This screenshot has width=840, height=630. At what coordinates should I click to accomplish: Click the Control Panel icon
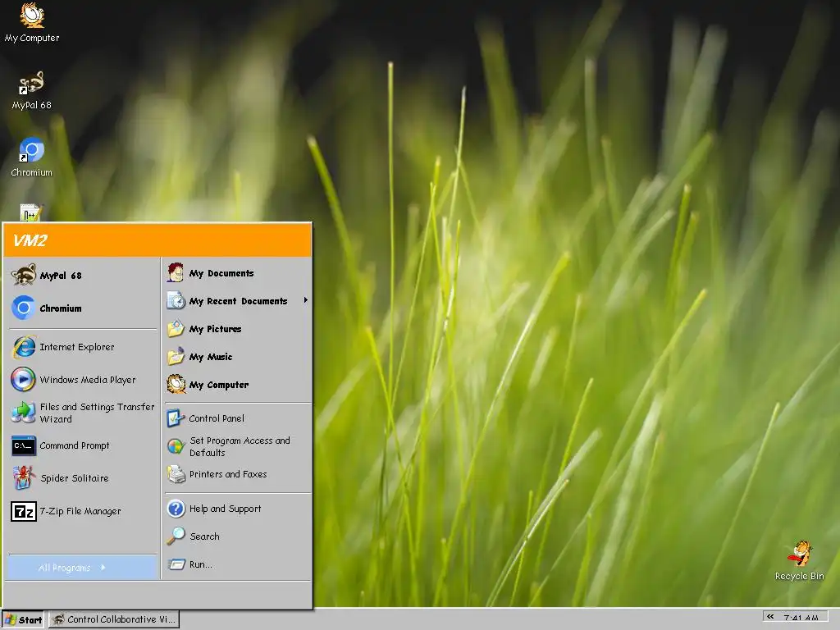[176, 418]
